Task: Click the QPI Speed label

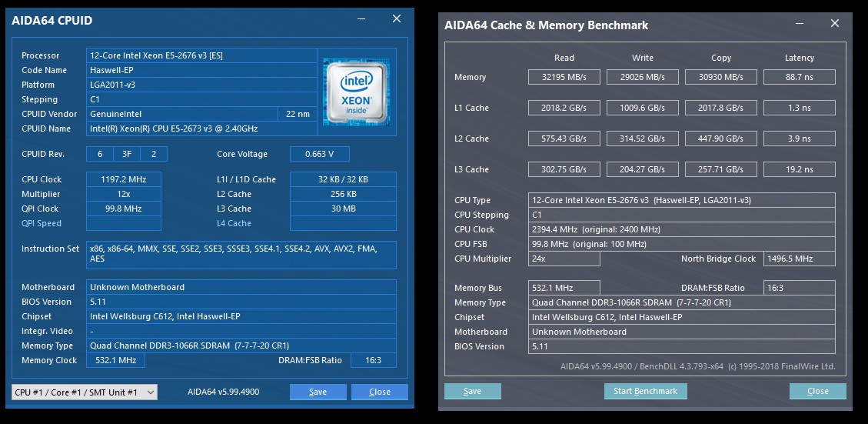Action: [42, 223]
